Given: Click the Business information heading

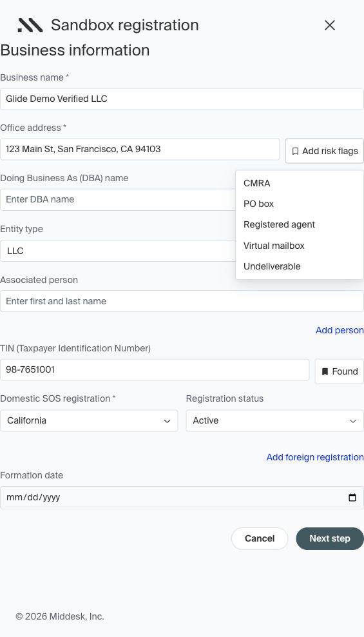Looking at the screenshot, I should pyautogui.click(x=75, y=50).
